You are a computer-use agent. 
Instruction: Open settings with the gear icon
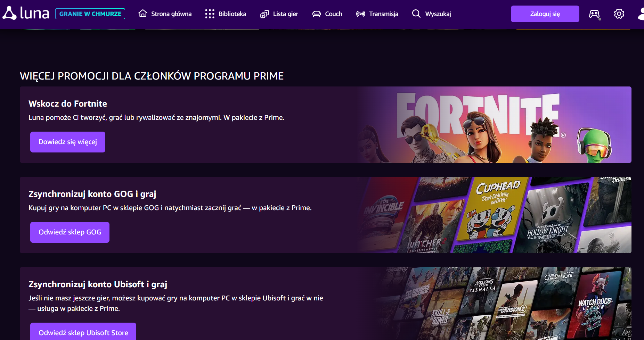coord(619,14)
